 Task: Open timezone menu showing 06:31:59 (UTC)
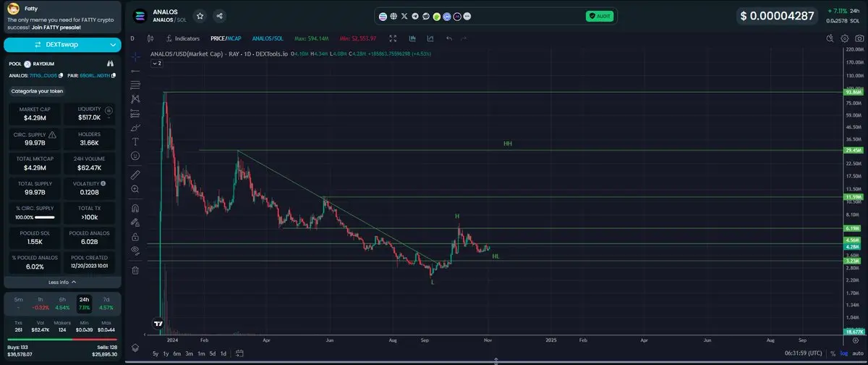click(804, 353)
